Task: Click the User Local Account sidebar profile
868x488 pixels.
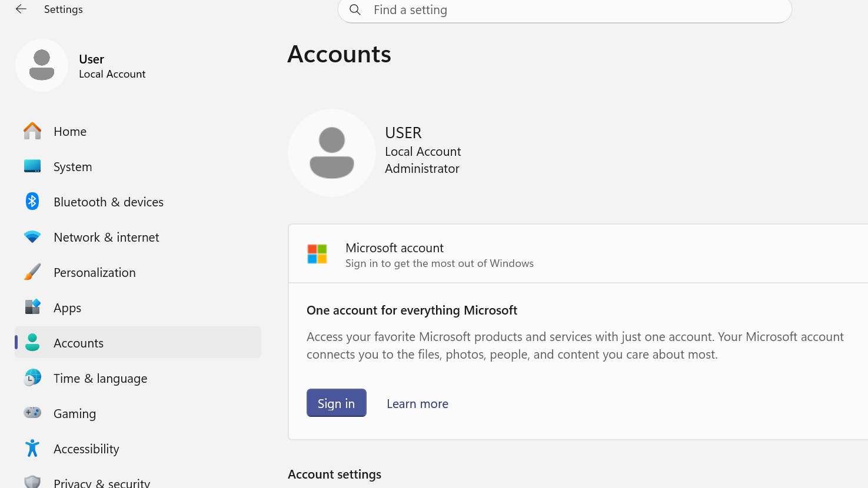Action: coord(82,66)
